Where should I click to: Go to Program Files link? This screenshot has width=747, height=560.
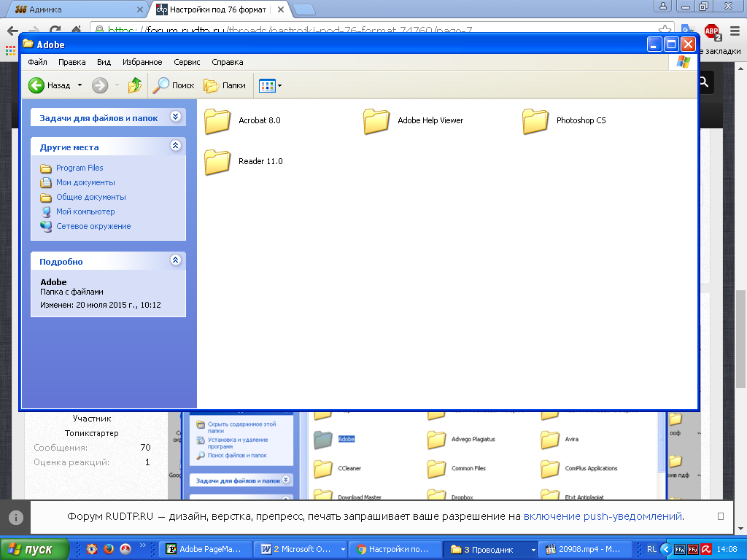click(80, 168)
